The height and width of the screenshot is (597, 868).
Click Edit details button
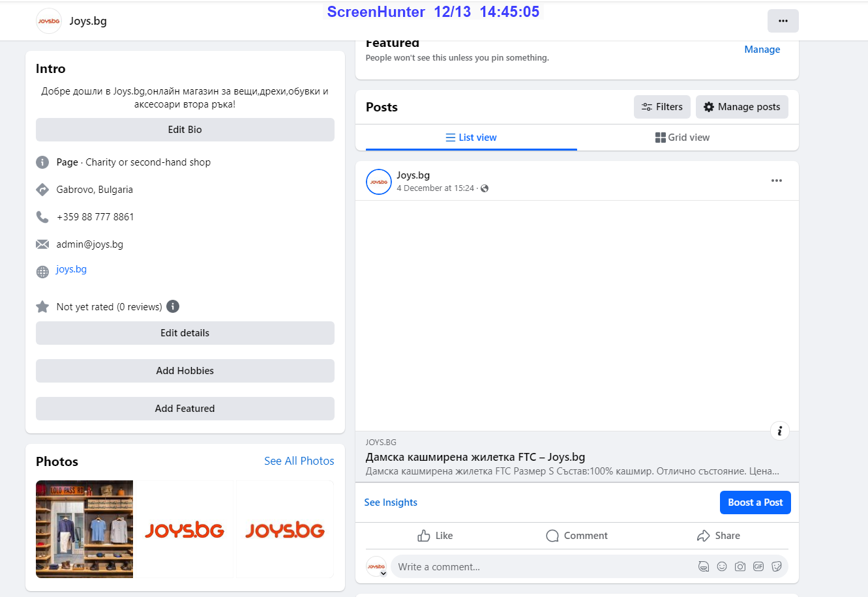pyautogui.click(x=185, y=333)
